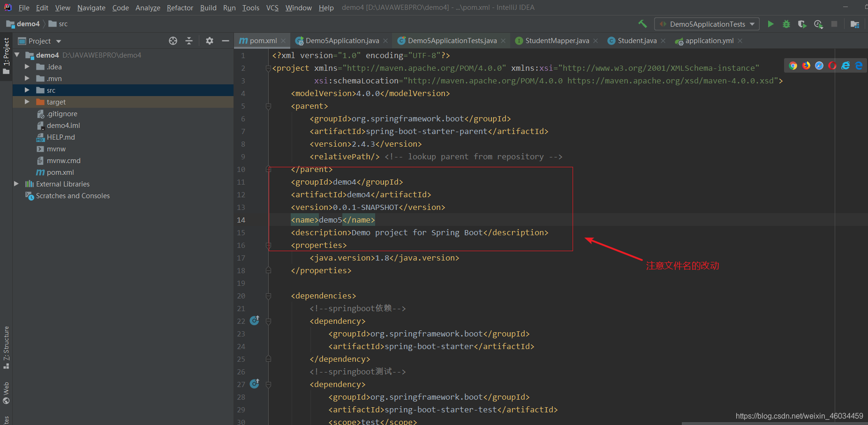
Task: Close the pom.xml editor tab
Action: tap(283, 41)
